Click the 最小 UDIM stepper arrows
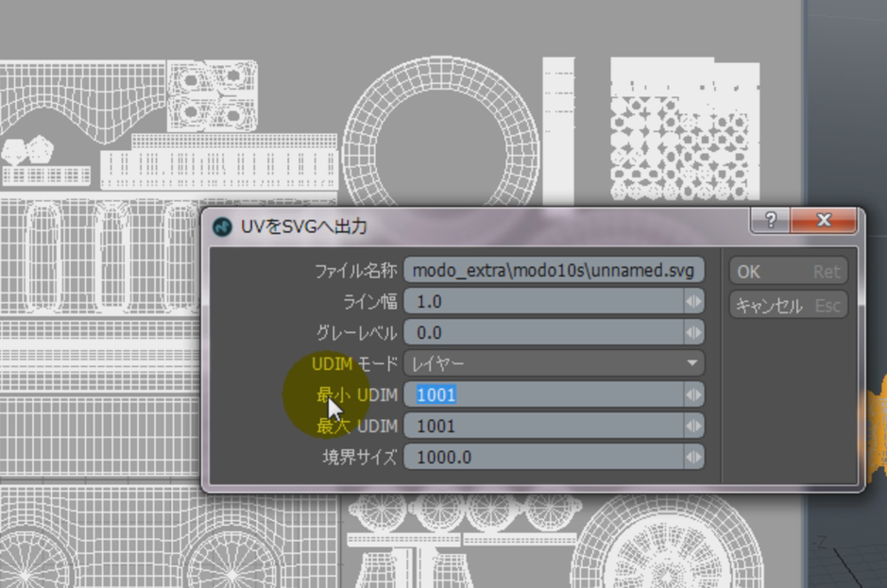The height and width of the screenshot is (588, 887). click(x=694, y=395)
